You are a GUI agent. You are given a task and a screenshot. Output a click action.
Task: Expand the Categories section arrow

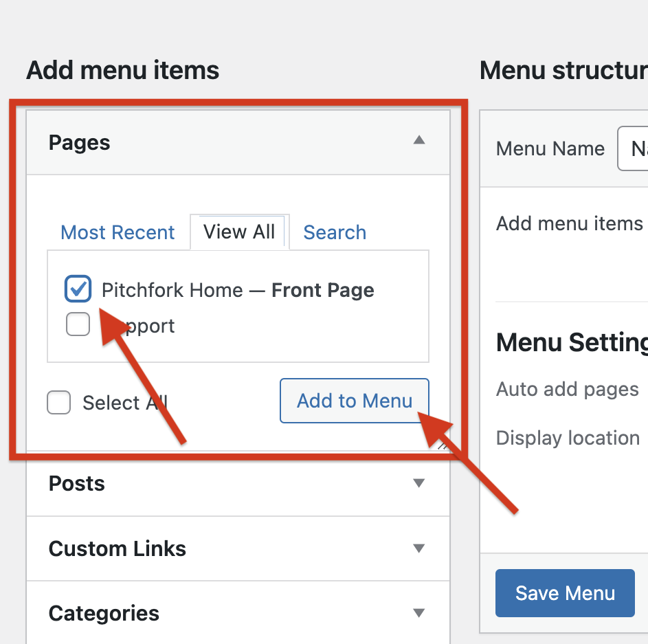coord(419,612)
